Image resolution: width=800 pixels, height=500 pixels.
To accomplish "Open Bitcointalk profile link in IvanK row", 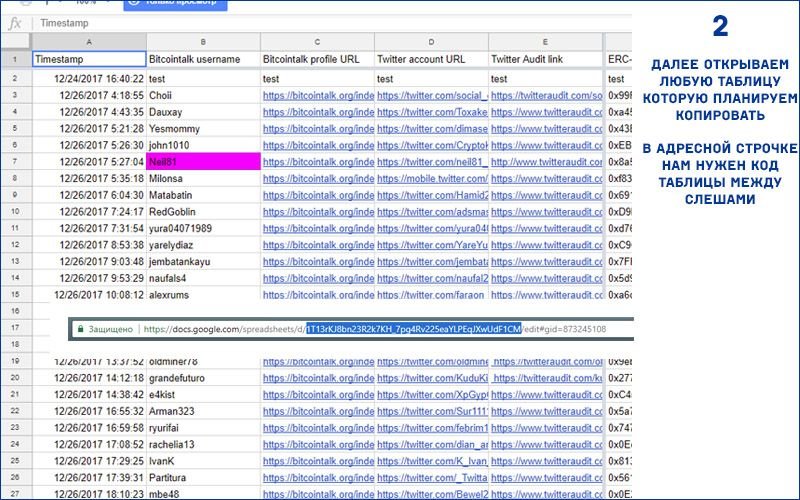I will point(318,461).
